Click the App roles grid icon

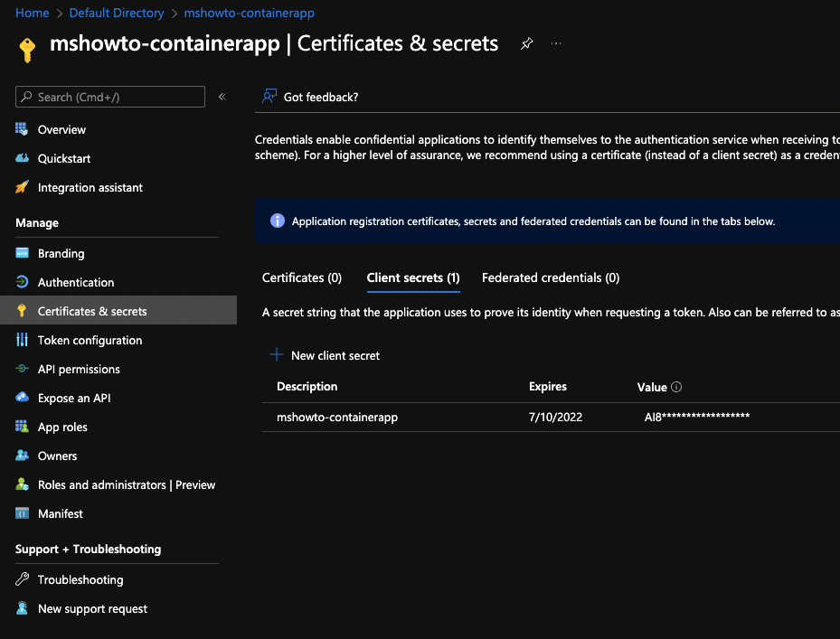(x=22, y=427)
